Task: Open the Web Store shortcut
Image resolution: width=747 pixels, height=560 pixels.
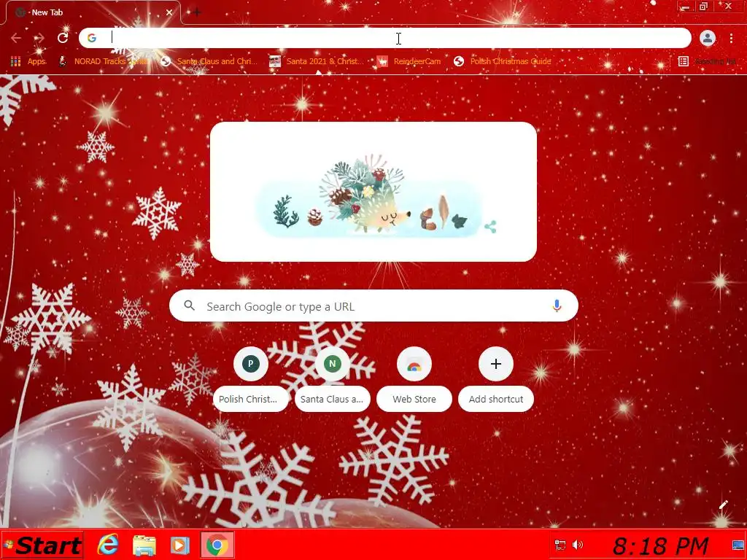Action: (414, 379)
